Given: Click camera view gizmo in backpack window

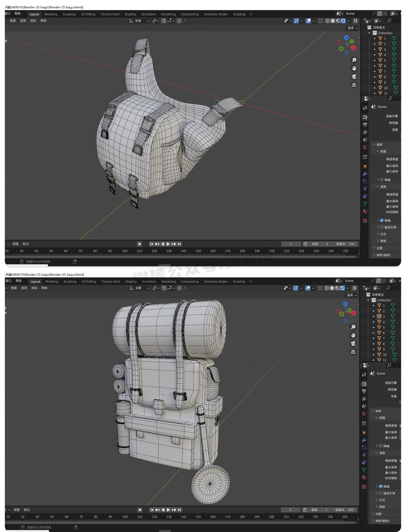Looking at the screenshot, I should [x=353, y=343].
